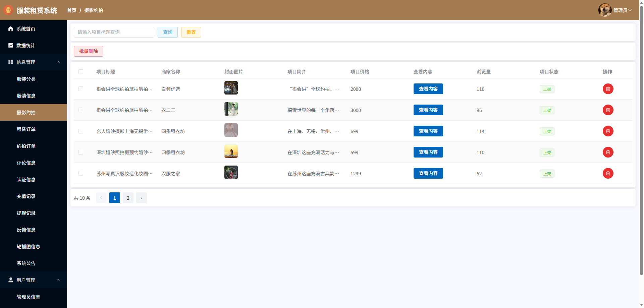Open 系统首页 in the sidebar
Viewport: 644px width, 308px height.
point(34,28)
